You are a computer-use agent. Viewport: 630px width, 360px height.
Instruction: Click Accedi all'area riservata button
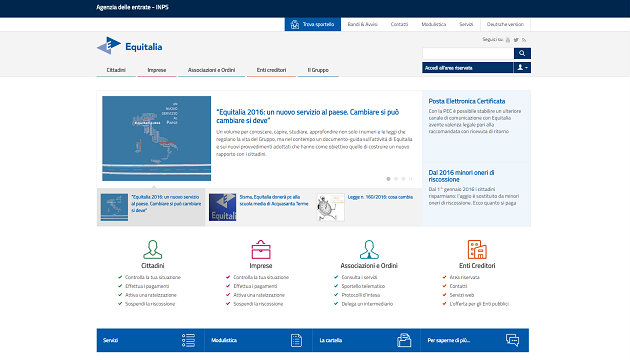[x=468, y=68]
